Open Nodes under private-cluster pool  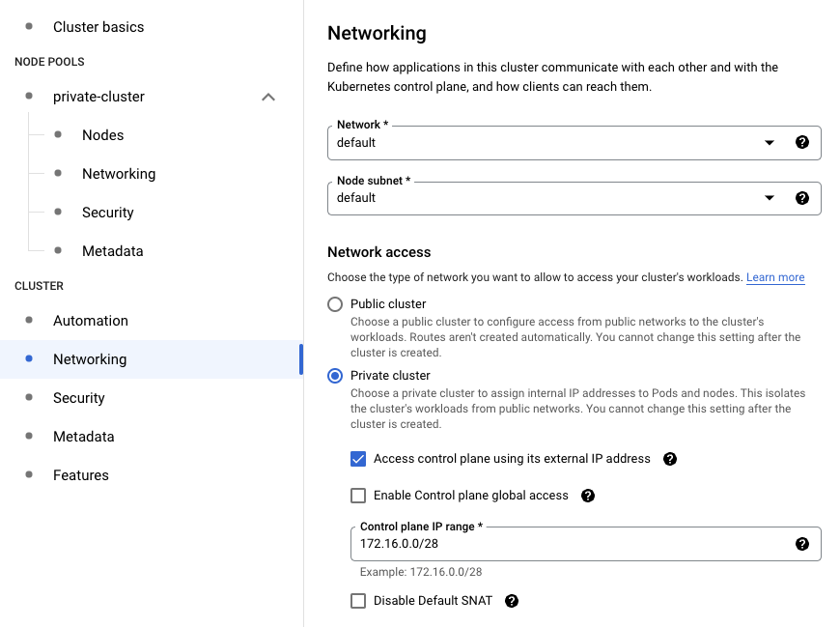(x=103, y=135)
